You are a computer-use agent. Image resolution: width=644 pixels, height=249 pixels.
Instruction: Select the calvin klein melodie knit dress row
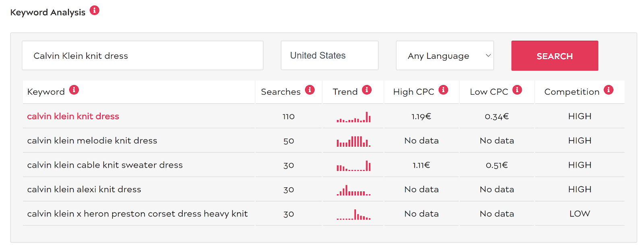tap(92, 141)
